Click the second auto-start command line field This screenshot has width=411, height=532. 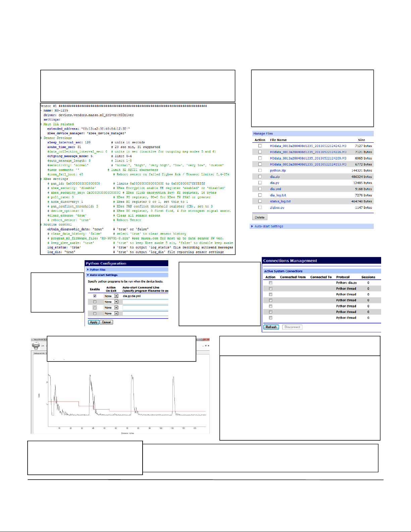point(145,302)
